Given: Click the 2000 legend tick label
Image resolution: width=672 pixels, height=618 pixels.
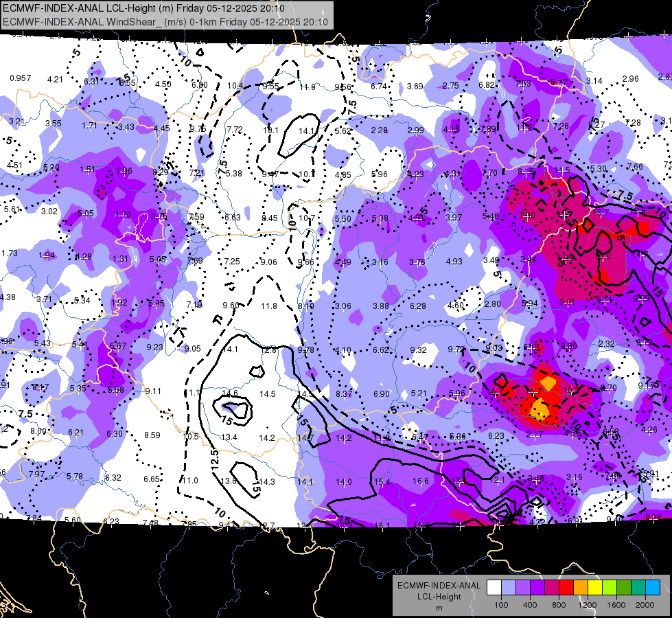Looking at the screenshot, I should 645,605.
